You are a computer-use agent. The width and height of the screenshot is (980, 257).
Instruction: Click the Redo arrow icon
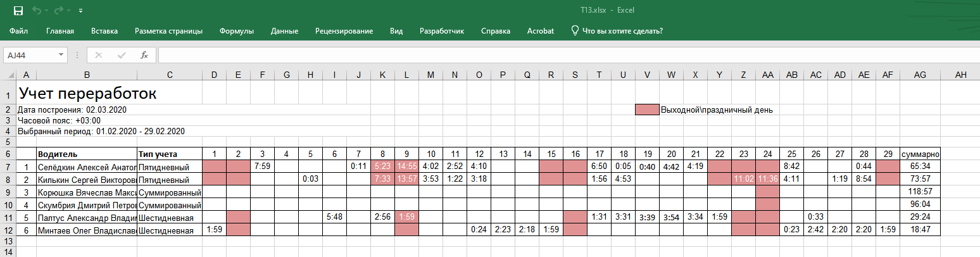click(60, 11)
